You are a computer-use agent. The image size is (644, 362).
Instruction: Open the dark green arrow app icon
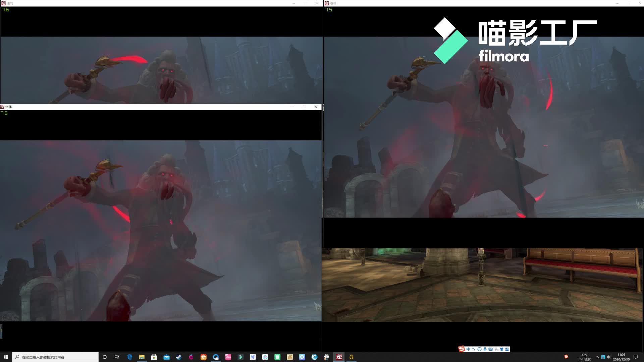coord(240,357)
